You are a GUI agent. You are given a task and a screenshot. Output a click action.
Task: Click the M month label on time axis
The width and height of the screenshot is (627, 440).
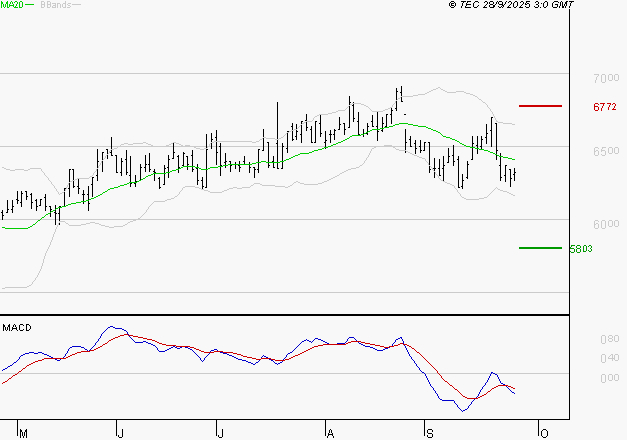pos(23,433)
